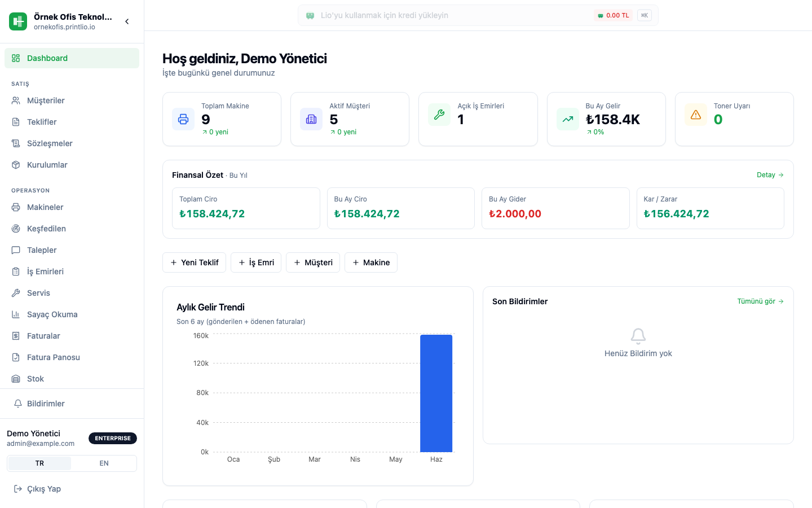The height and width of the screenshot is (508, 812).
Task: Click the Lio credit search field
Action: (478, 15)
